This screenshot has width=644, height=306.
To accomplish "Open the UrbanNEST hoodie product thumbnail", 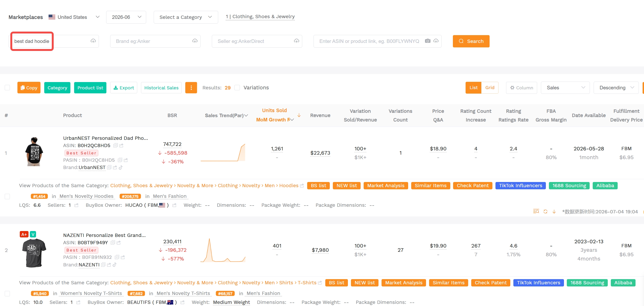I will [34, 152].
